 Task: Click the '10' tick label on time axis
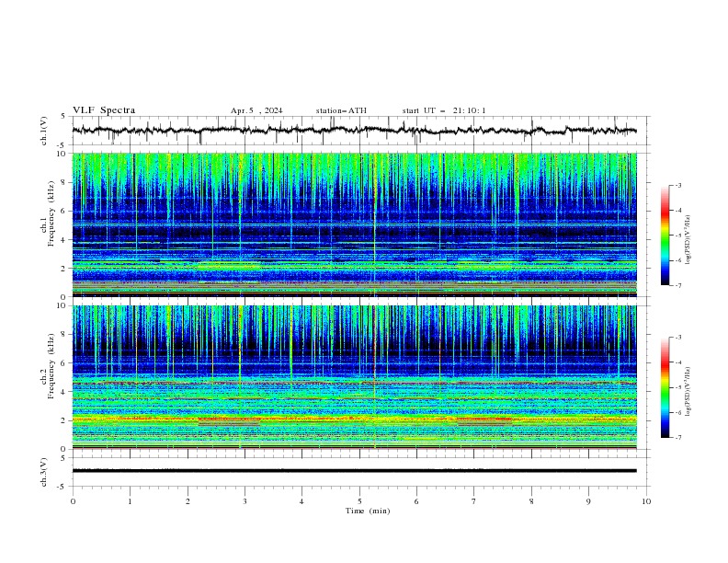point(646,501)
